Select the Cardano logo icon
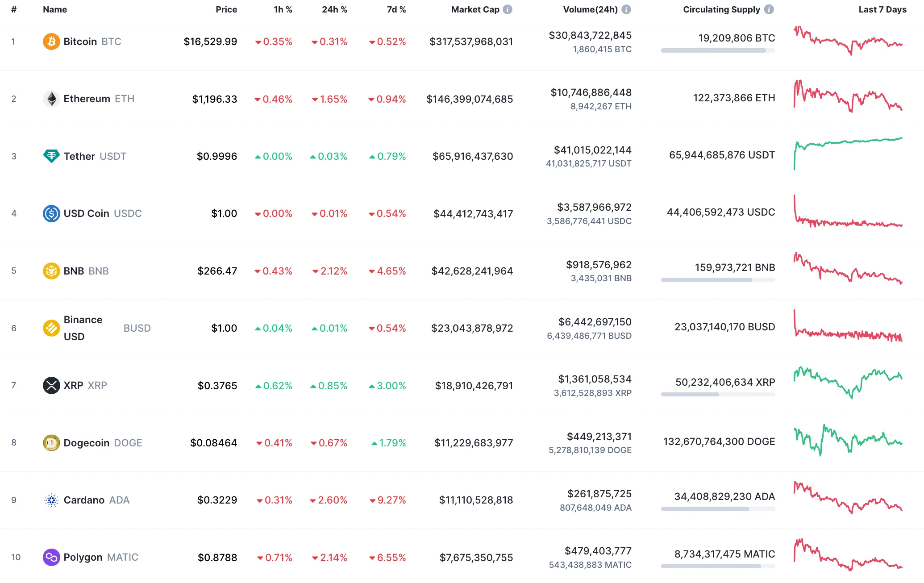The width and height of the screenshot is (924, 583). coord(52,500)
